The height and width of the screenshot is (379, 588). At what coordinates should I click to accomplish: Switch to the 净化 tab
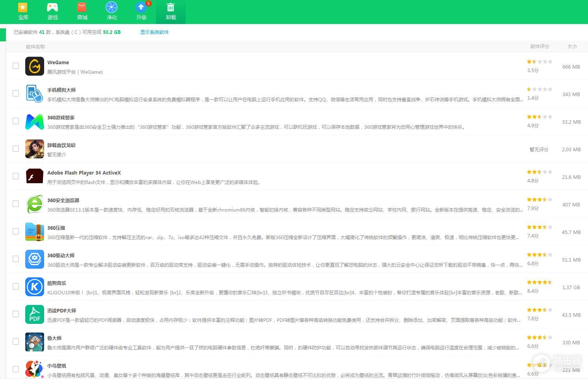(112, 12)
